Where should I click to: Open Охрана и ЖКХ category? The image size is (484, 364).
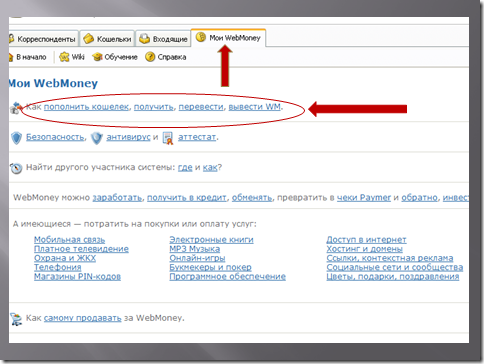coord(65,258)
